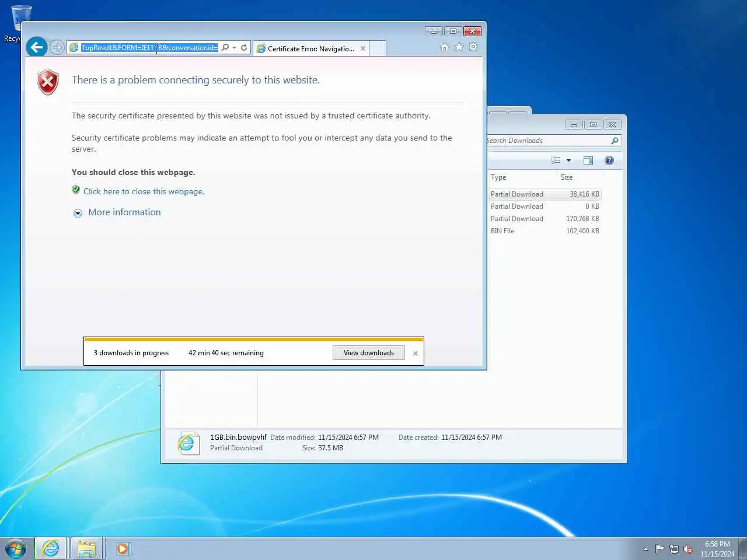Minimize the Explorer Downloads window
The width and height of the screenshot is (747, 560).
pos(574,124)
